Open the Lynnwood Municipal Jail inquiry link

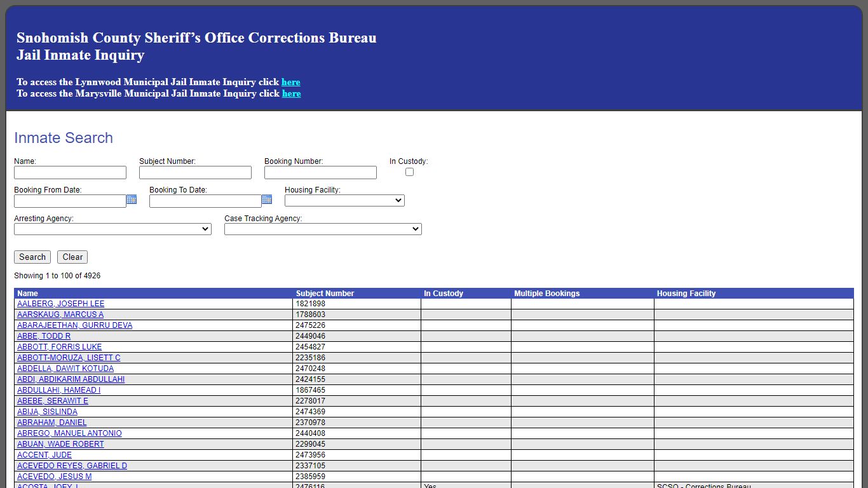[x=291, y=82]
